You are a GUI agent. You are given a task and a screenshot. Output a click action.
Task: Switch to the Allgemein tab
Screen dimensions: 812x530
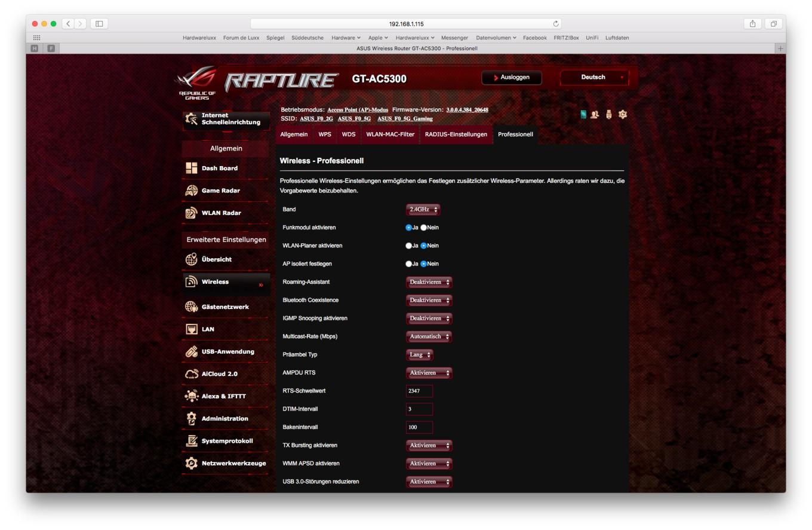click(x=294, y=134)
